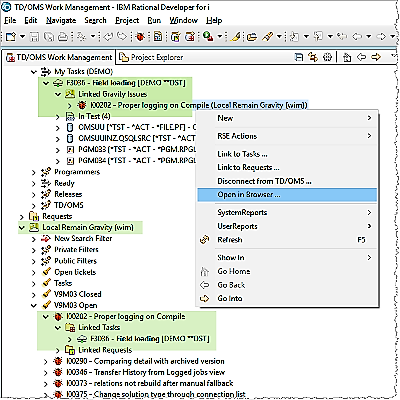Click the Save toolbar icon
The image size is (400, 400).
(x=35, y=36)
